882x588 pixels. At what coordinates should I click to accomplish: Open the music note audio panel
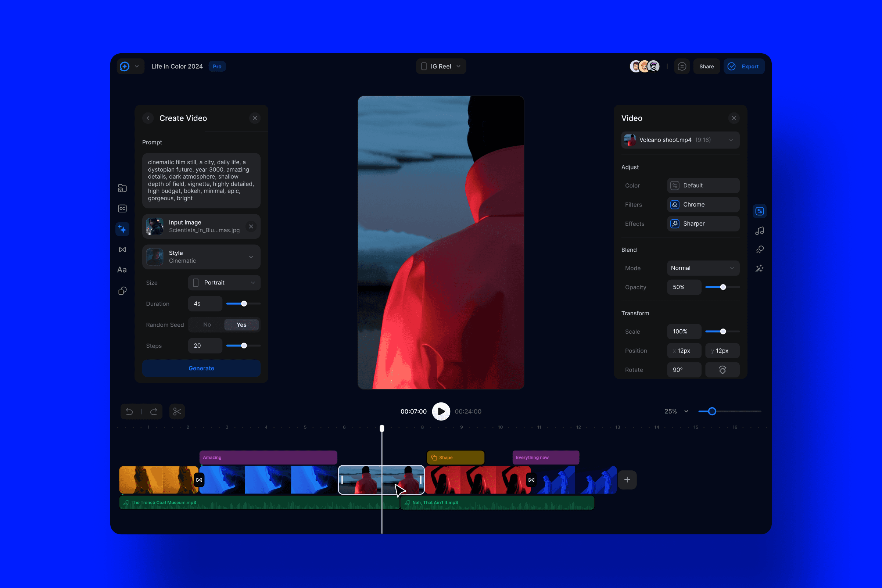click(759, 231)
